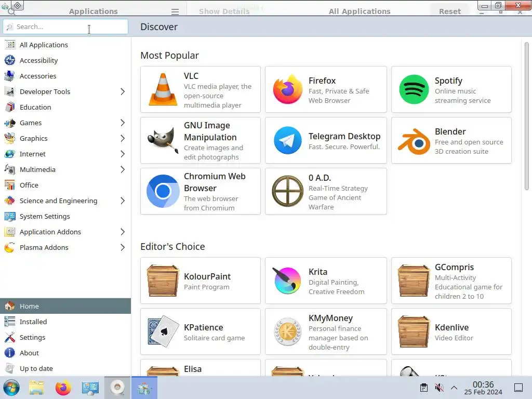Open the Firefox app card

coord(326,89)
